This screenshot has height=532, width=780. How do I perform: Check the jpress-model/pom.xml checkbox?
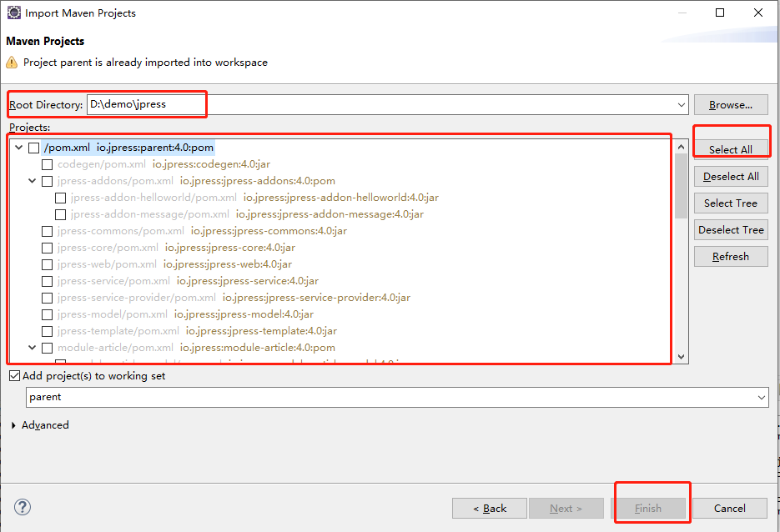48,314
